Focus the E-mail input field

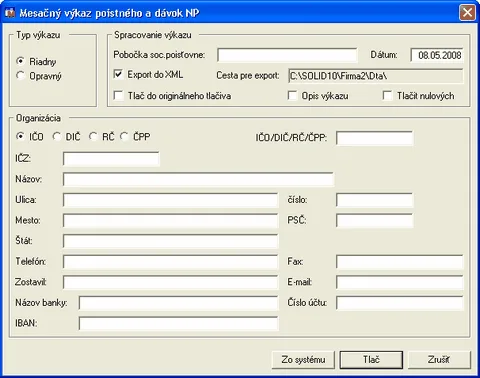point(400,282)
